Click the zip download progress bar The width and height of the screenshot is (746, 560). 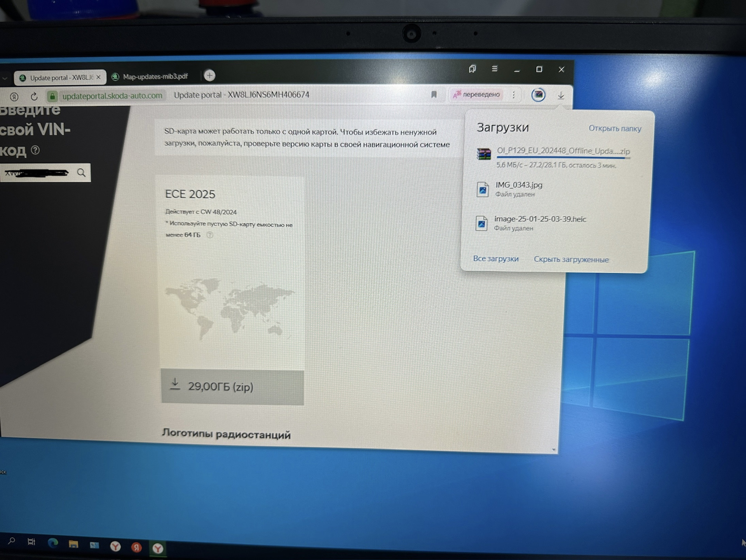pyautogui.click(x=563, y=157)
